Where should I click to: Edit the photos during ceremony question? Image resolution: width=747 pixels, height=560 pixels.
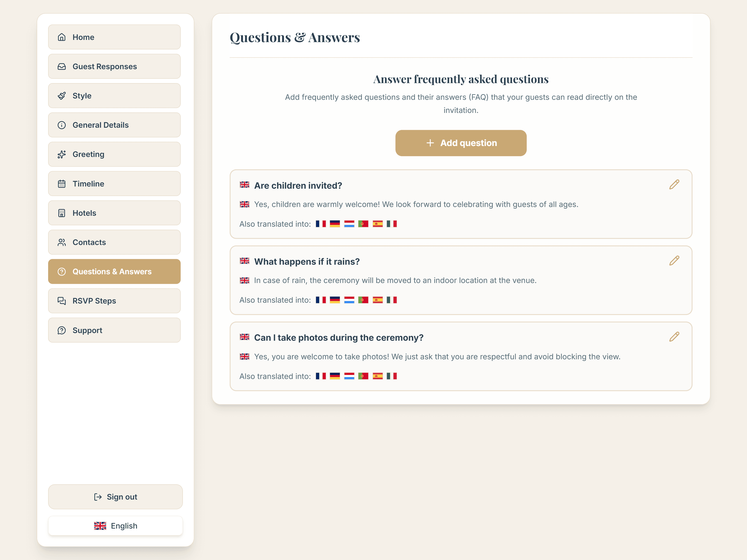pos(674,336)
